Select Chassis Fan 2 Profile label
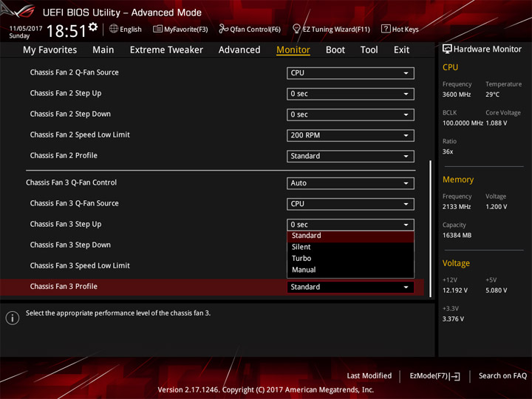The image size is (532, 399). point(64,155)
